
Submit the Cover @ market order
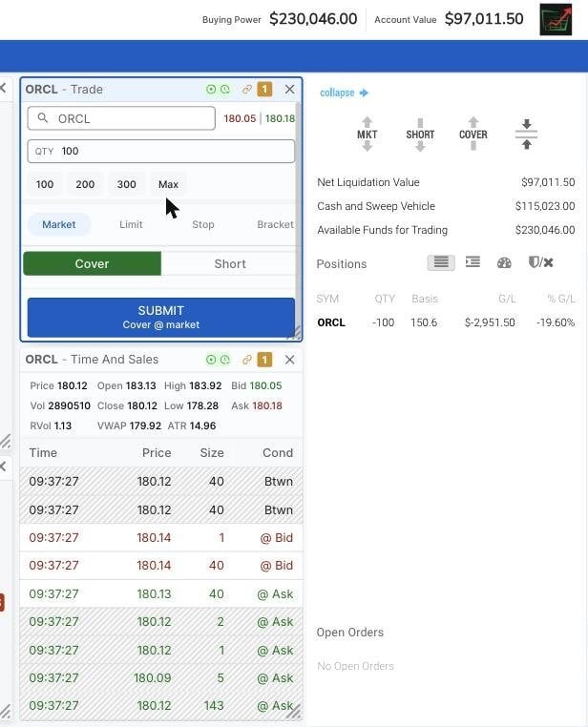[x=161, y=317]
